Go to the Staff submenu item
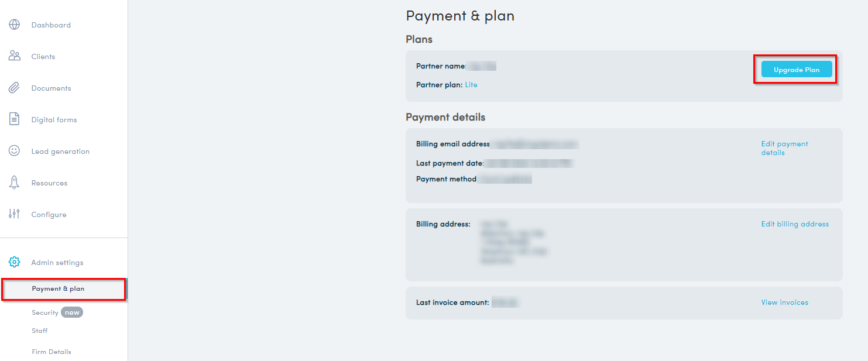Image resolution: width=868 pixels, height=361 pixels. 40,331
